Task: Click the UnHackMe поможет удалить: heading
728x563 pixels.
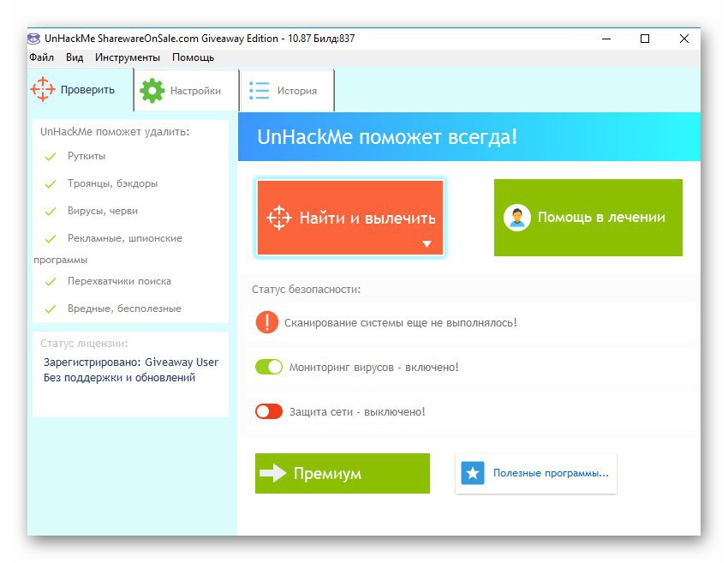Action: pyautogui.click(x=115, y=131)
